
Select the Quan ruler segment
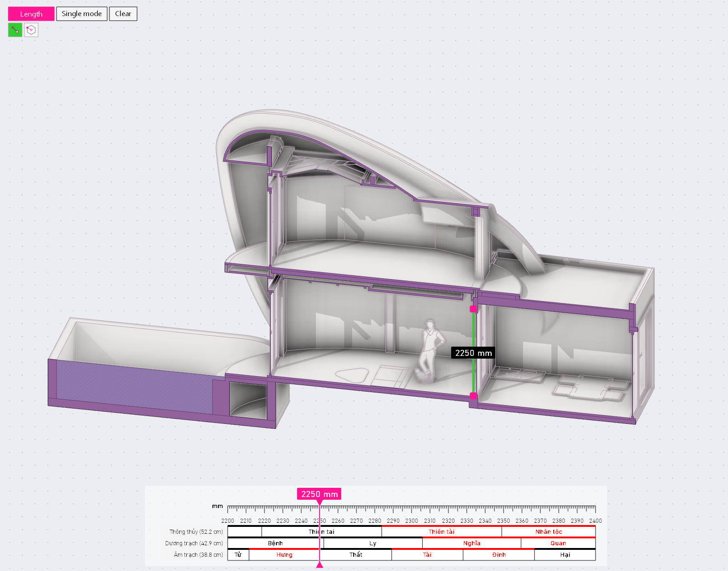(558, 543)
